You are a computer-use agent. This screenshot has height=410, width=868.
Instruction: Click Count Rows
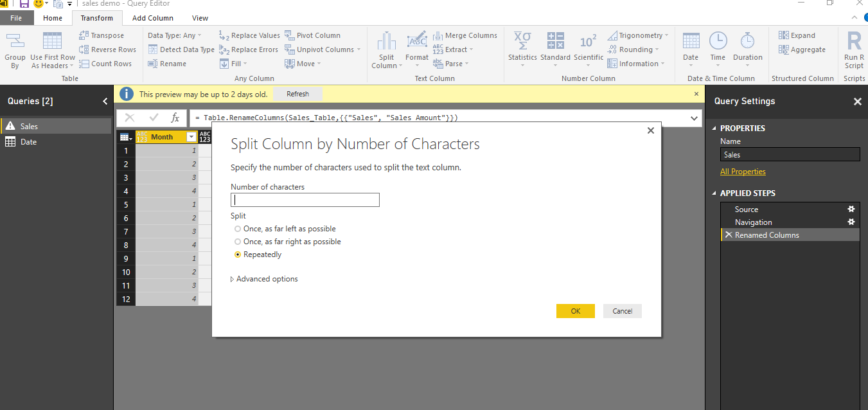pyautogui.click(x=105, y=64)
